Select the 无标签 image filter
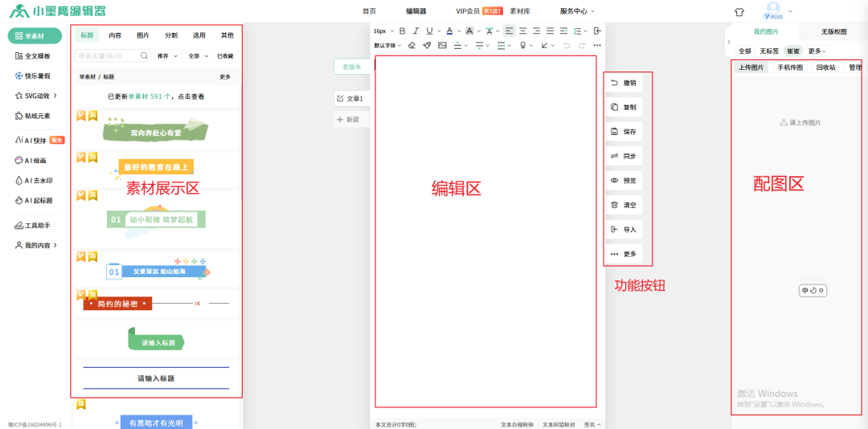Viewport: 868px width, 429px height. pyautogui.click(x=769, y=51)
